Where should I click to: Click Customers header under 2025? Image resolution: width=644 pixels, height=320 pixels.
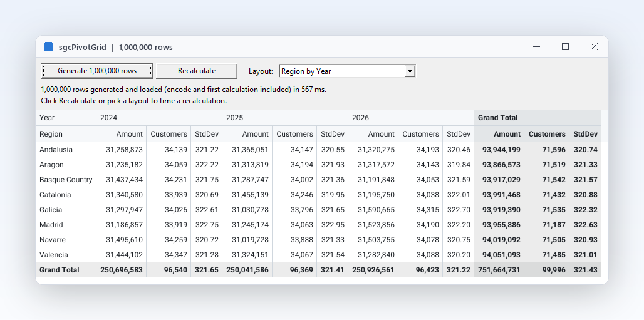click(294, 134)
